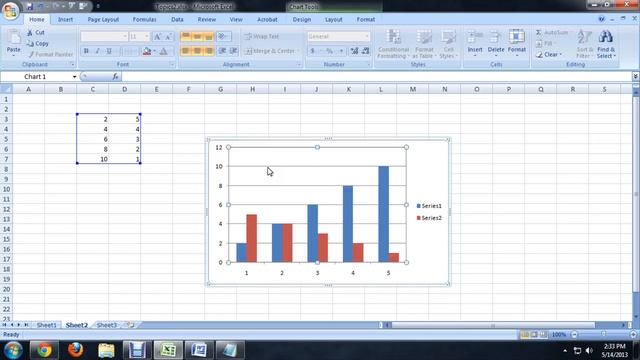This screenshot has height=360, width=640.
Task: Open Word from the taskbar
Action: tap(198, 350)
